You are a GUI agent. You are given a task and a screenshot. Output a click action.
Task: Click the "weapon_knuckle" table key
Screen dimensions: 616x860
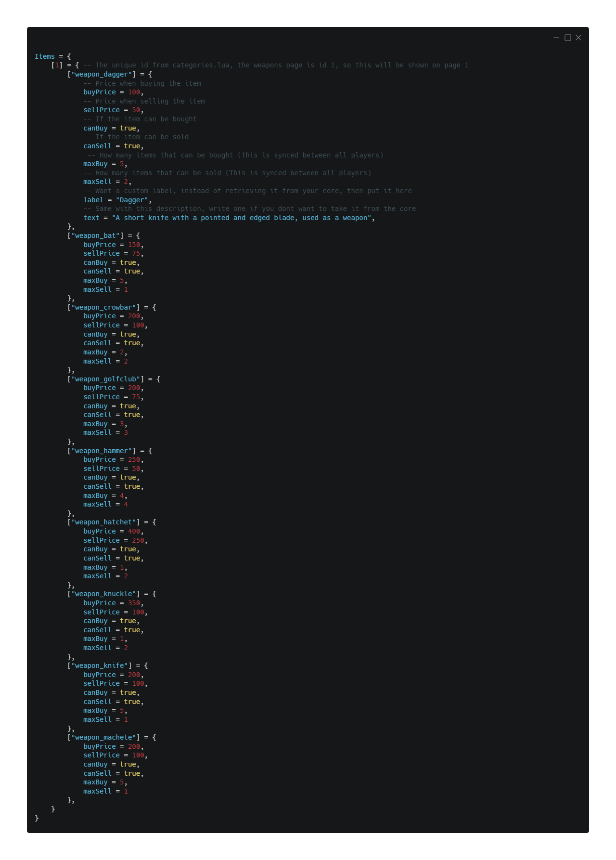103,594
